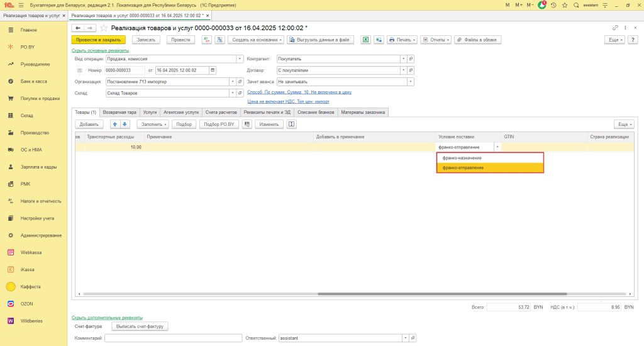644x346 pixels.
Task: Switch to Реквизиты печати и ЭД tab
Action: (x=267, y=112)
